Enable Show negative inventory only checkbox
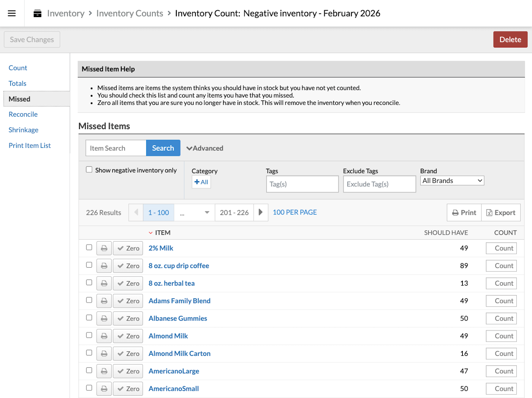The image size is (532, 398). [x=89, y=170]
